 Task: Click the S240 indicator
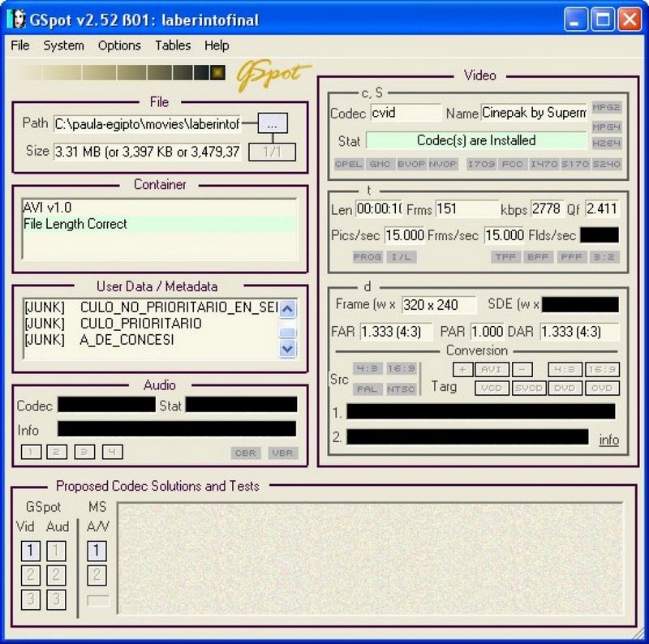pyautogui.click(x=606, y=164)
